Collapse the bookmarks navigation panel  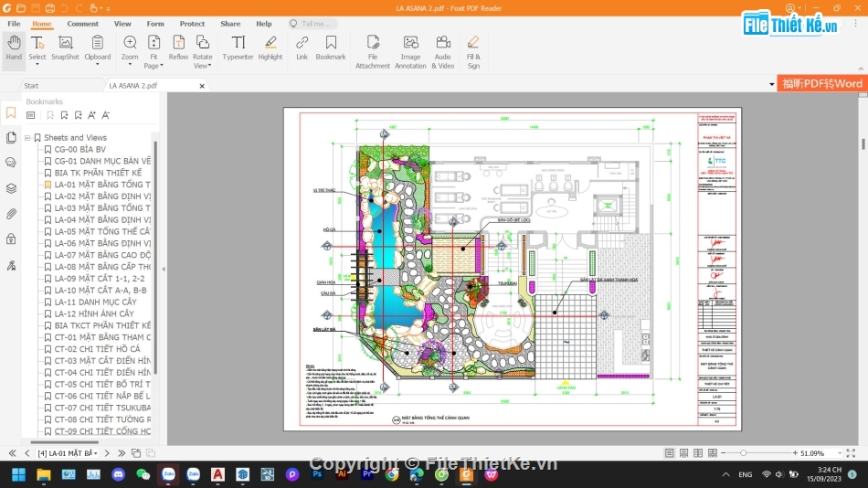coord(164,269)
